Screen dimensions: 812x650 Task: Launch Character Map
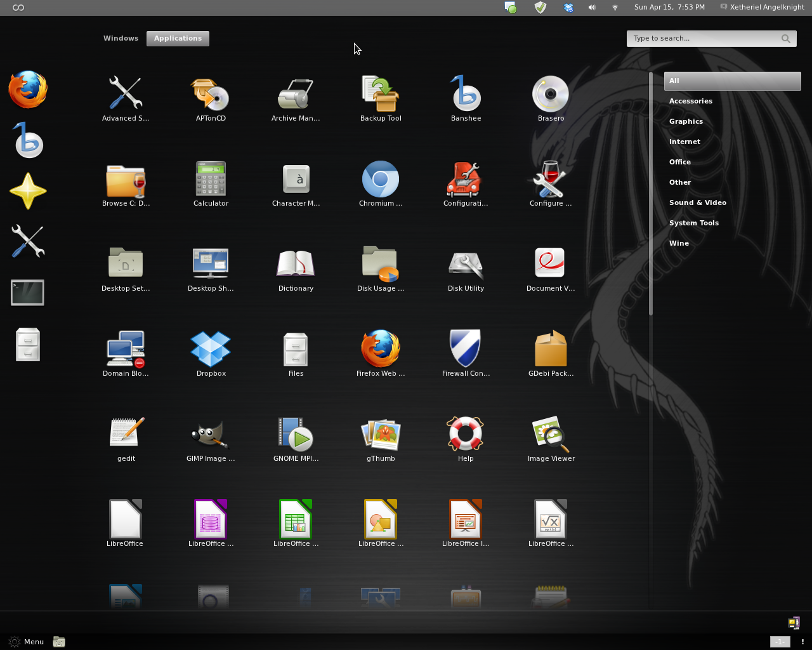tap(296, 179)
